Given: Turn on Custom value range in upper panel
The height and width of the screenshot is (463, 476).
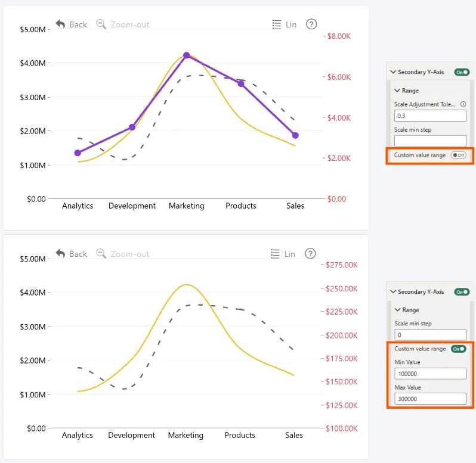Looking at the screenshot, I should pos(458,156).
